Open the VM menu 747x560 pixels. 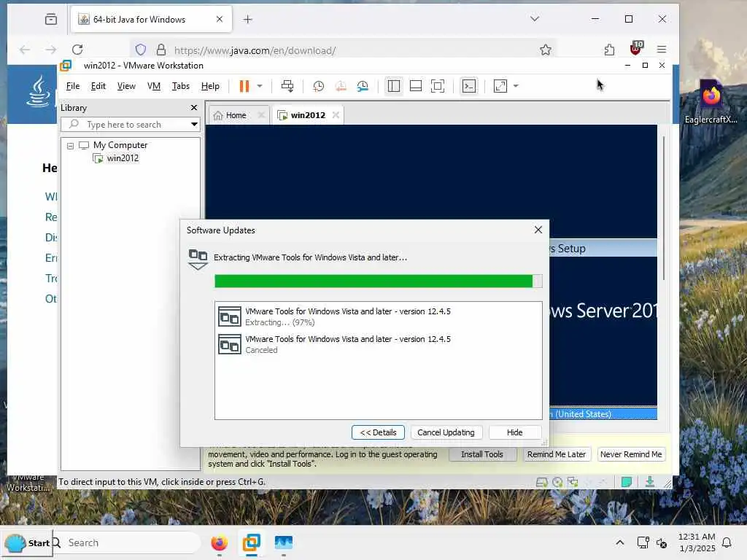tap(154, 86)
